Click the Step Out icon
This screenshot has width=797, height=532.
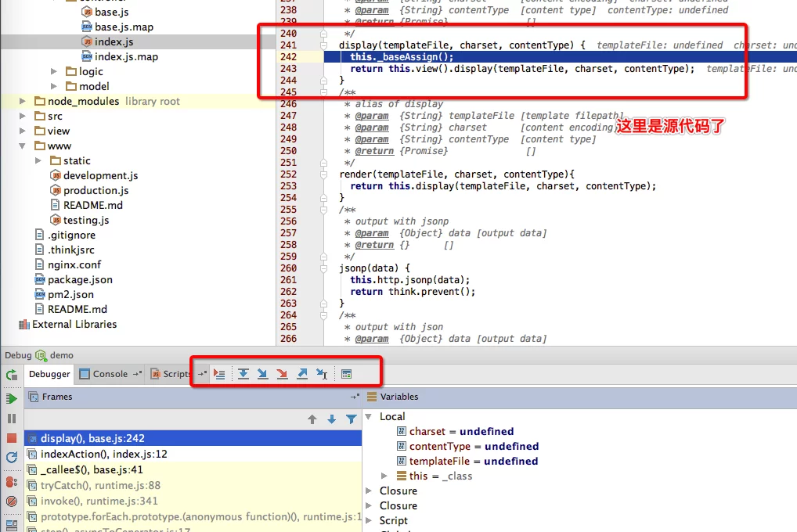(x=302, y=375)
